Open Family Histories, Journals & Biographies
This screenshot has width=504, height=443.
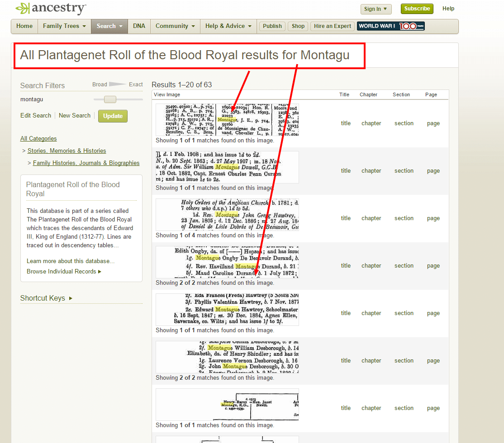86,163
